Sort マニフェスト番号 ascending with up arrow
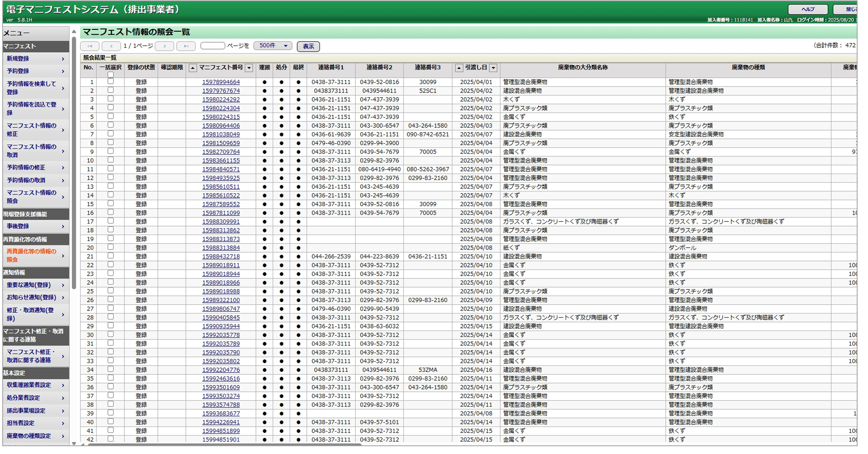Viewport: 868px width, 454px height. pyautogui.click(x=193, y=68)
